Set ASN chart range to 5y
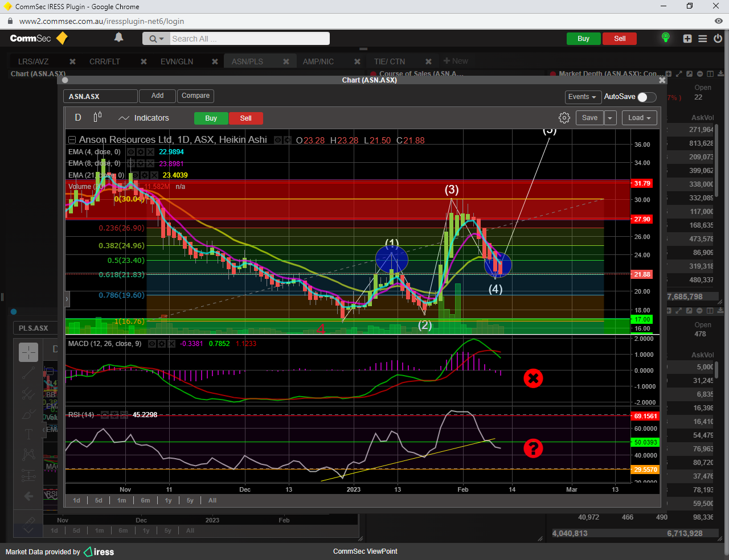 coord(190,501)
